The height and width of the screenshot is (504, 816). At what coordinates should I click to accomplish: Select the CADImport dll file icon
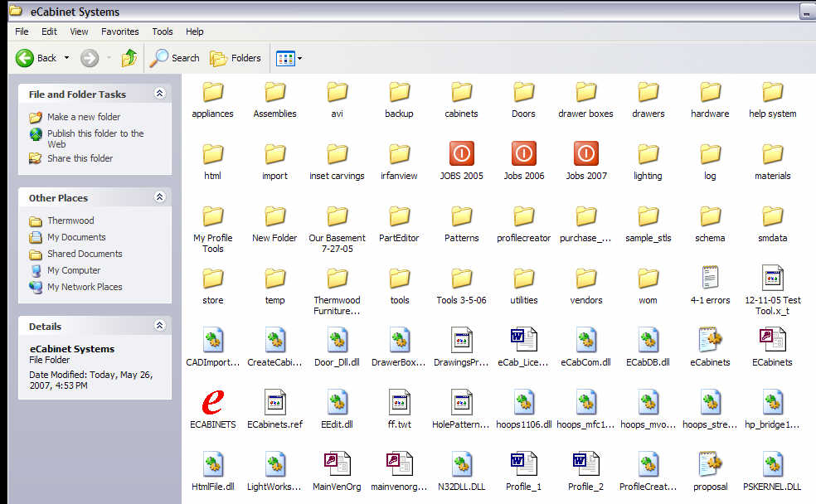click(213, 340)
